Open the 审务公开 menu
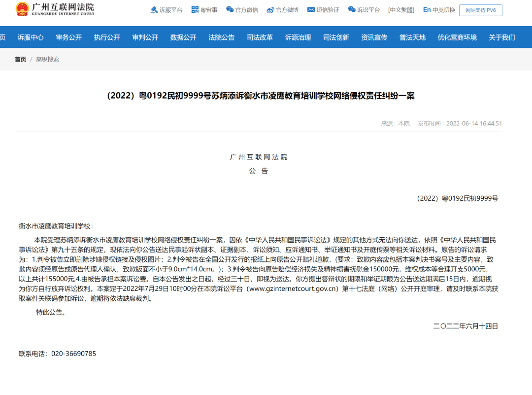Image resolution: width=532 pixels, height=395 pixels. [69, 37]
